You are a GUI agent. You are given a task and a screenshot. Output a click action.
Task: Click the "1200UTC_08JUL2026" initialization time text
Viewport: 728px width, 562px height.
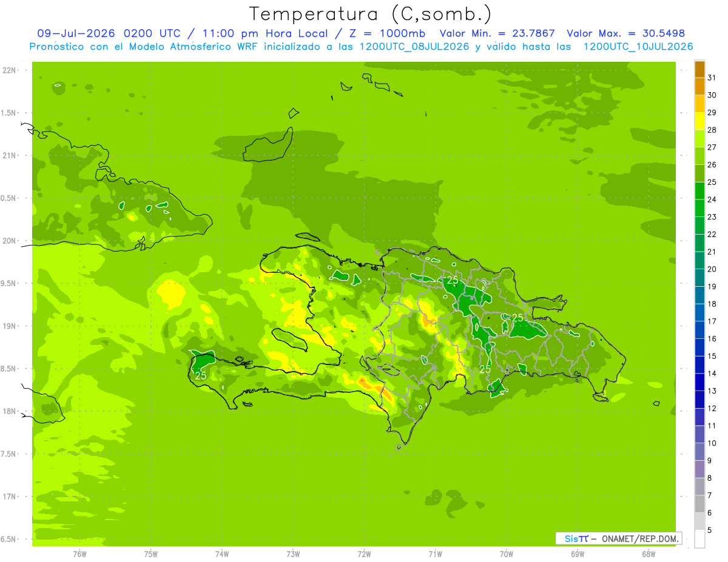click(x=411, y=47)
